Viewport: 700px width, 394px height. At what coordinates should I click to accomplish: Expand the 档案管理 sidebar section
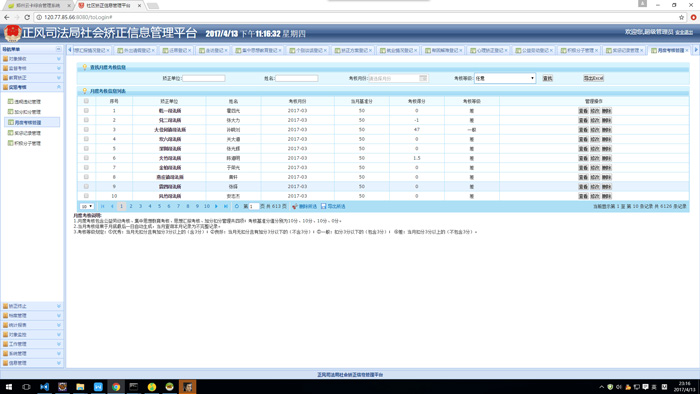coord(32,315)
